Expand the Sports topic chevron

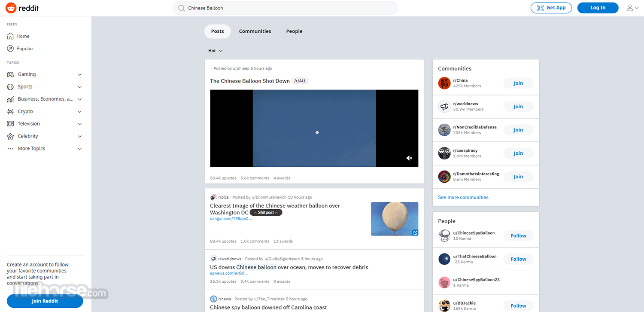(x=79, y=87)
